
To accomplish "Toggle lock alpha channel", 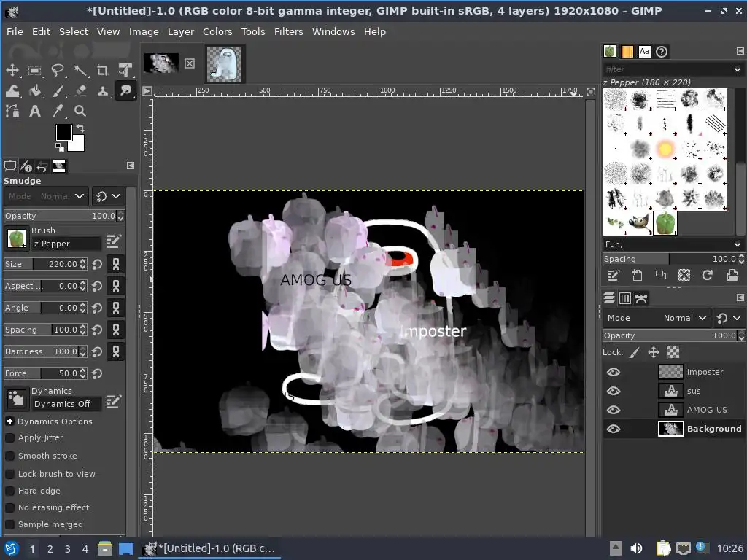I will click(673, 352).
